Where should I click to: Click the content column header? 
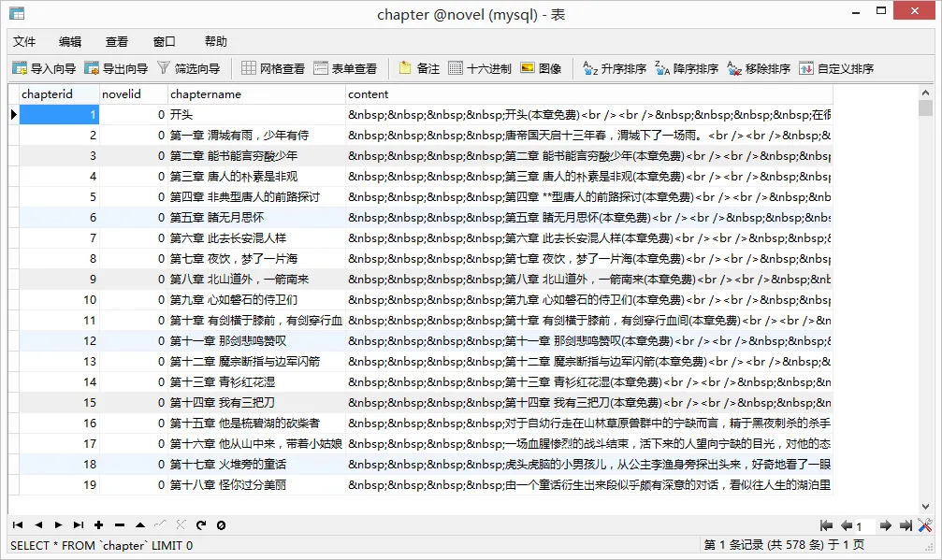click(x=589, y=94)
